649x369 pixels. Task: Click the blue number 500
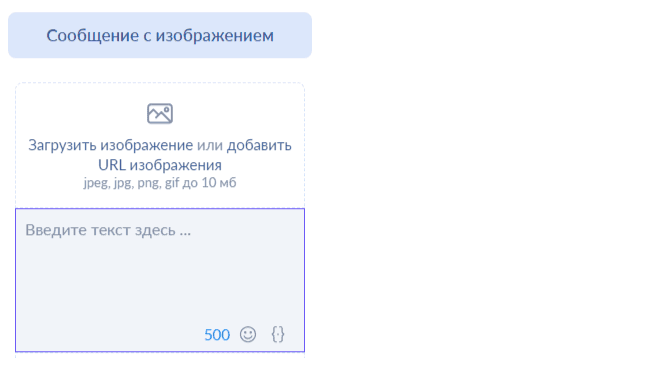(x=217, y=335)
